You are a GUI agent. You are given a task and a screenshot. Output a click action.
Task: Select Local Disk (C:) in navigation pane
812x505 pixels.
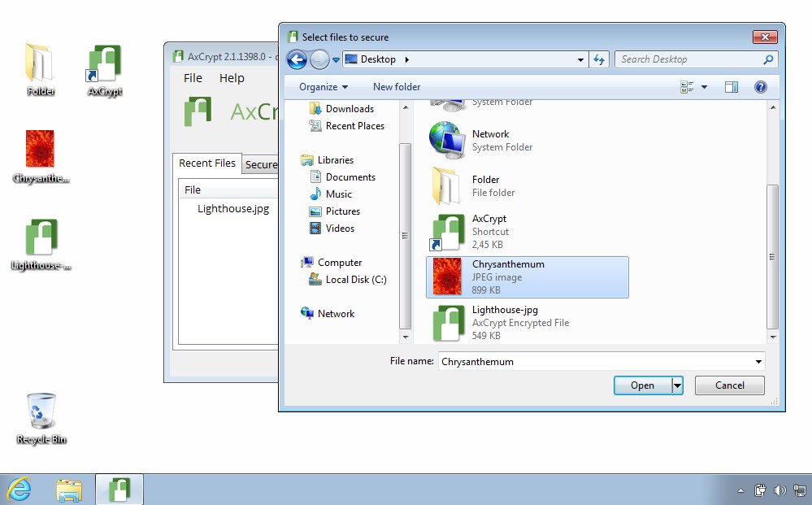pos(348,280)
